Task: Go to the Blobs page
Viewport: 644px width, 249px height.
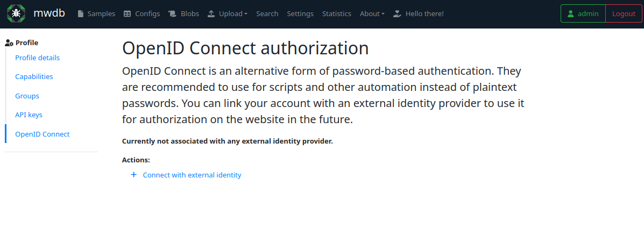Action: pyautogui.click(x=183, y=13)
